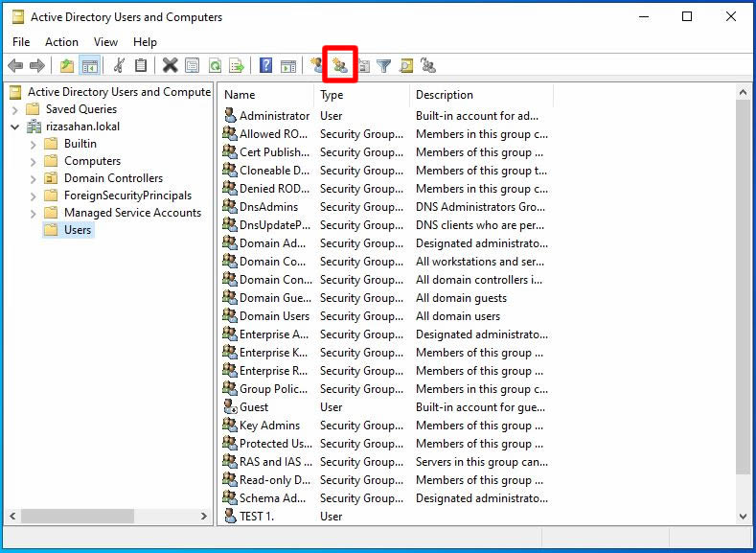This screenshot has width=756, height=553.
Task: Go up one level with folder icon
Action: click(x=67, y=65)
